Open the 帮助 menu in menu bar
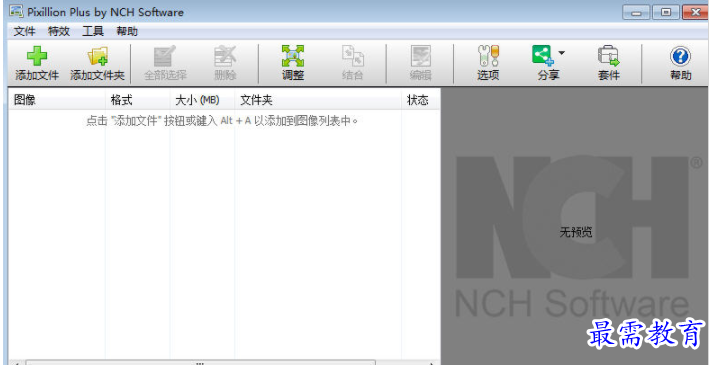The width and height of the screenshot is (711, 365). 127,31
